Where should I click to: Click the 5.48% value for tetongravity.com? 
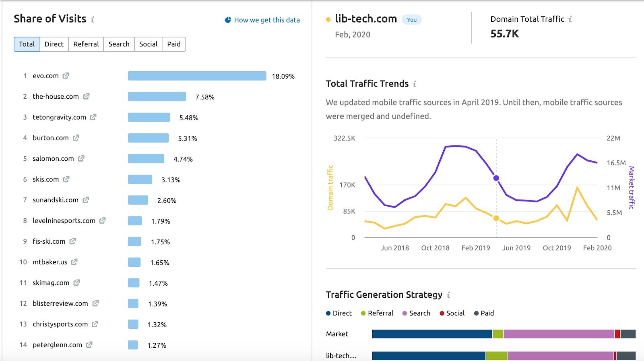point(189,118)
